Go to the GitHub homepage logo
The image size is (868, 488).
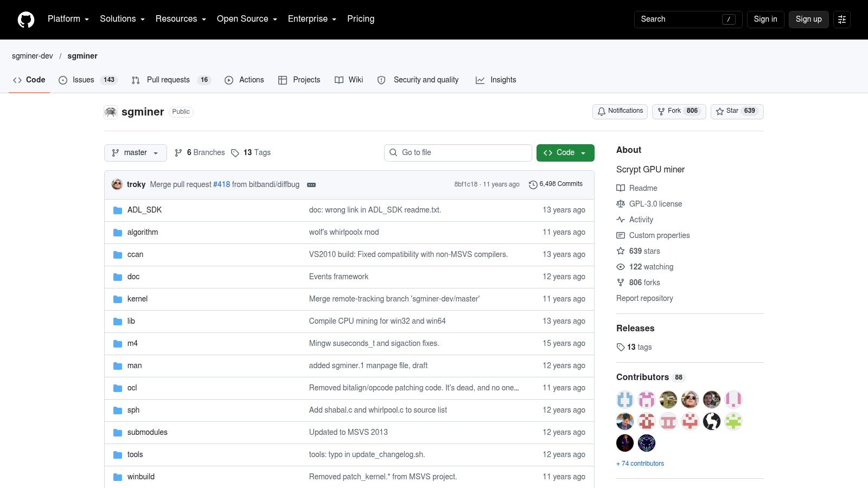point(26,20)
